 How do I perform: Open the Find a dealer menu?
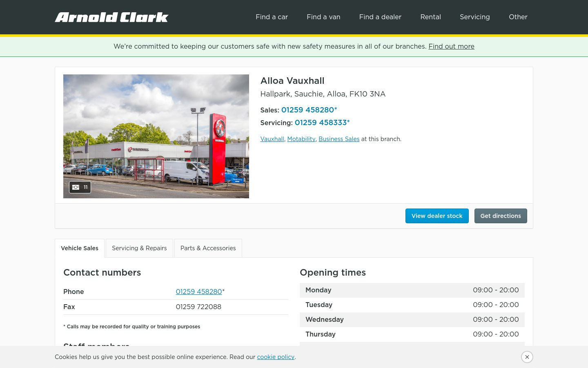(380, 17)
